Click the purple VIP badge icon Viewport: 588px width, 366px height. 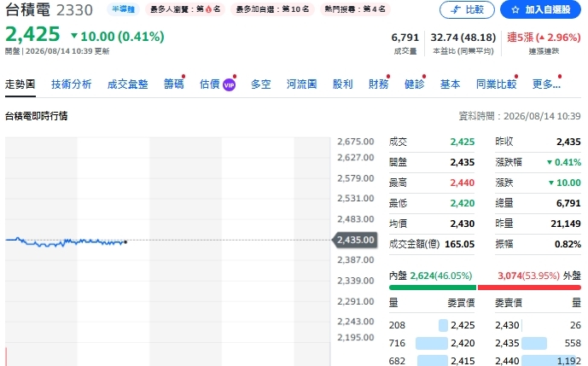point(229,85)
